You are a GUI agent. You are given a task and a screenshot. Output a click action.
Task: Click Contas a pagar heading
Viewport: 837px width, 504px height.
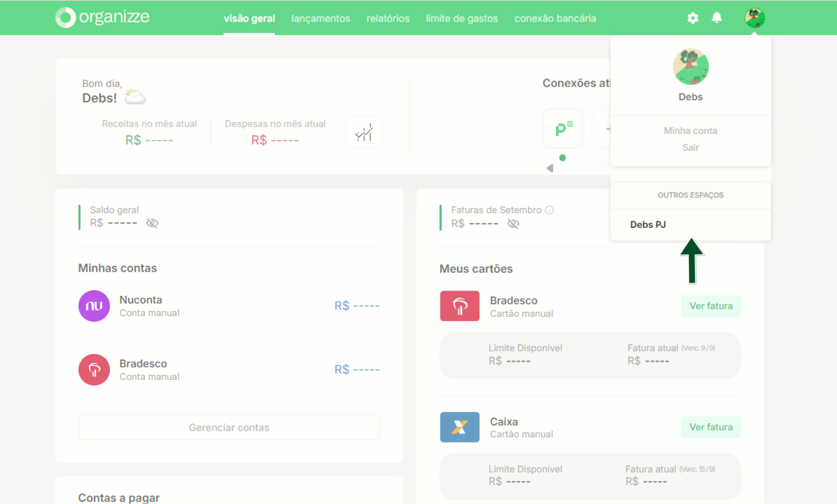tap(119, 497)
